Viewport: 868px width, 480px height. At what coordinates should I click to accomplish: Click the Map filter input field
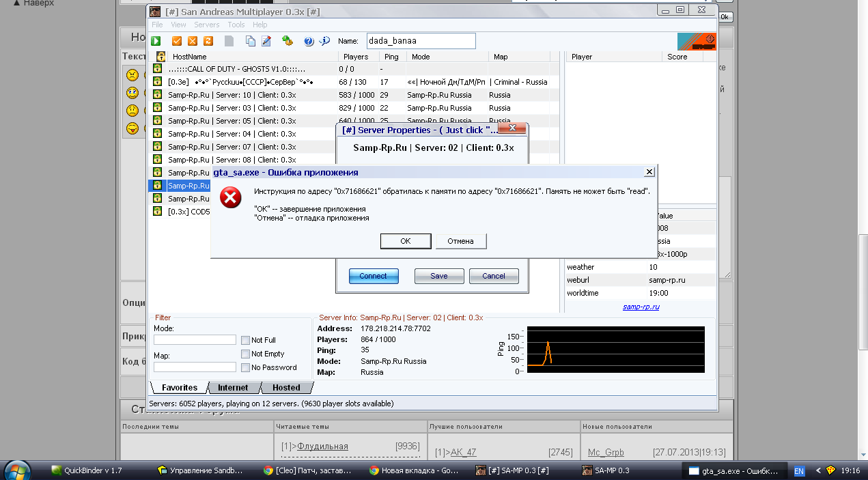(195, 367)
